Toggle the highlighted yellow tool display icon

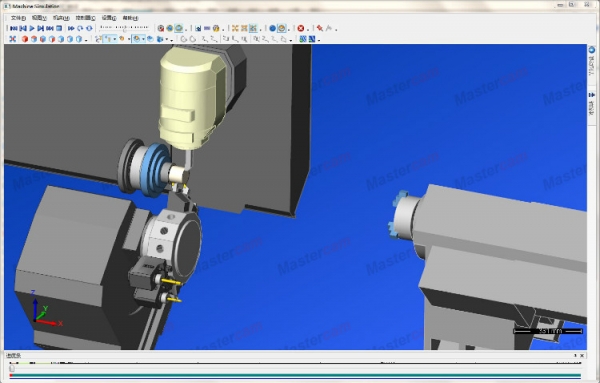pyautogui.click(x=108, y=39)
